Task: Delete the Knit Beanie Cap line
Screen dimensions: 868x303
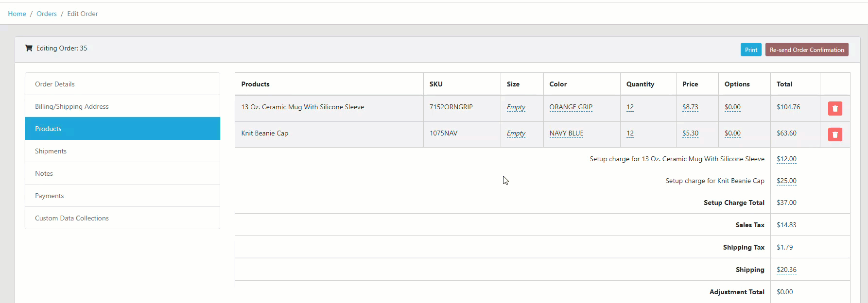Action: point(834,135)
